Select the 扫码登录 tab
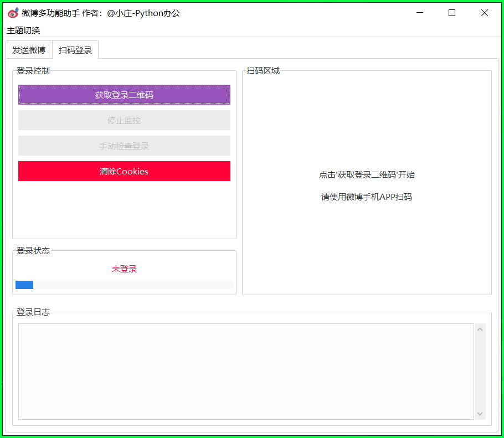Image resolution: width=504 pixels, height=438 pixels. click(75, 50)
